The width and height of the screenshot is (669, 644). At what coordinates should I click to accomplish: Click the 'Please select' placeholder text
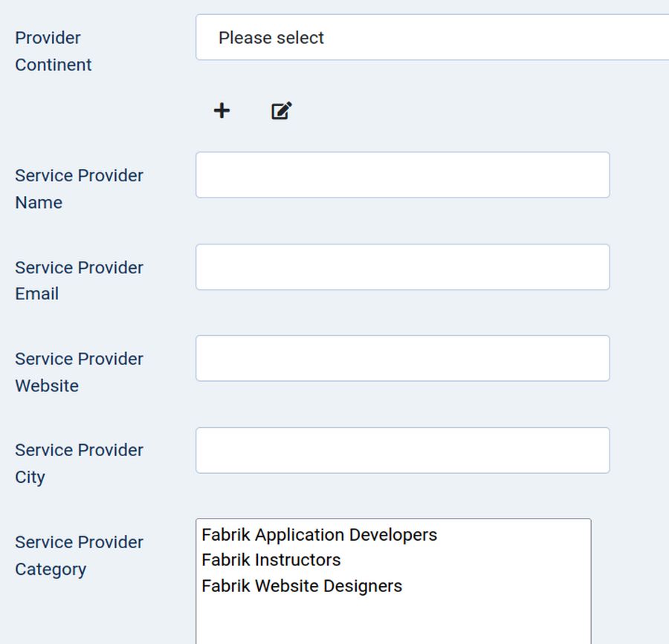[271, 38]
